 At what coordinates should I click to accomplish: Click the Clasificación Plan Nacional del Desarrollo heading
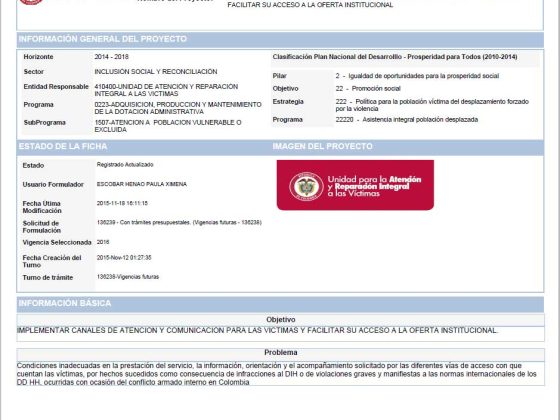tap(395, 57)
